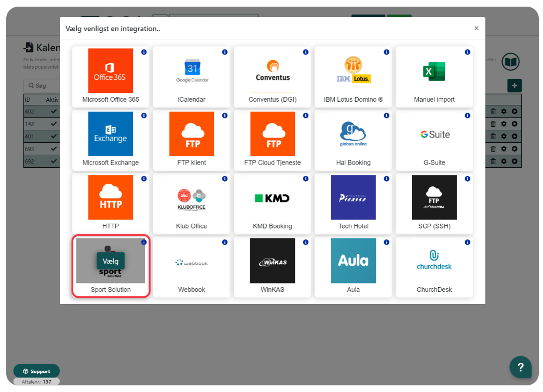The height and width of the screenshot is (392, 543).
Task: Open the FTP Cloud Tjeneste info icon
Action: (x=305, y=115)
